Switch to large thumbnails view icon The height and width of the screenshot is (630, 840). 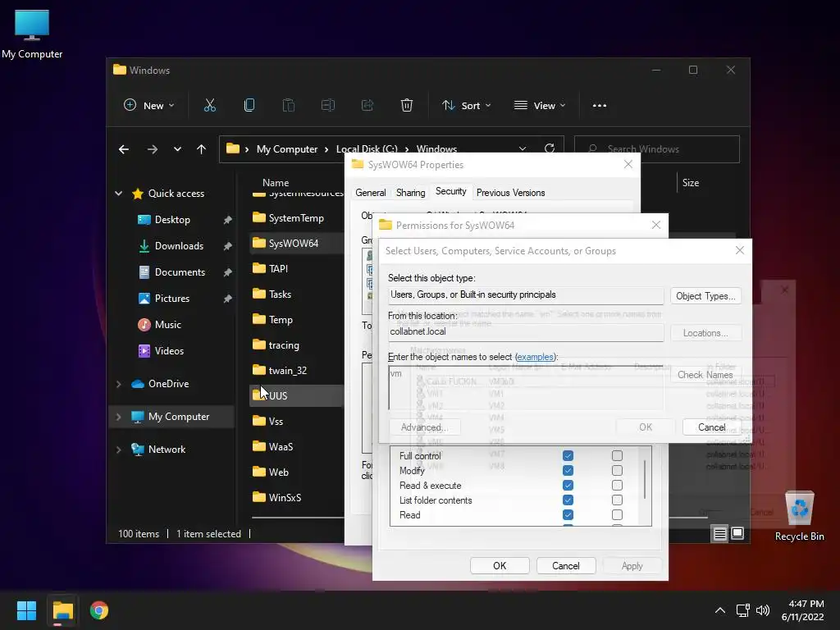[x=737, y=533]
